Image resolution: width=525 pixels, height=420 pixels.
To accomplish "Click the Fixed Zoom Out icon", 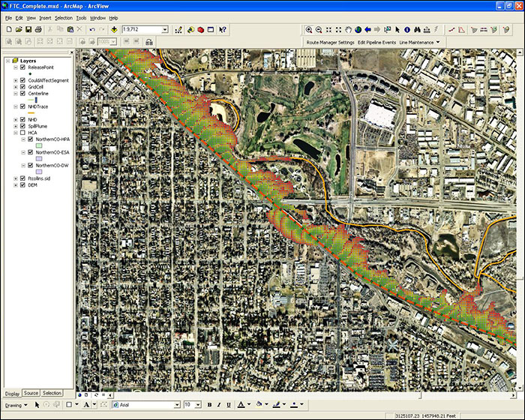I will 338,30.
